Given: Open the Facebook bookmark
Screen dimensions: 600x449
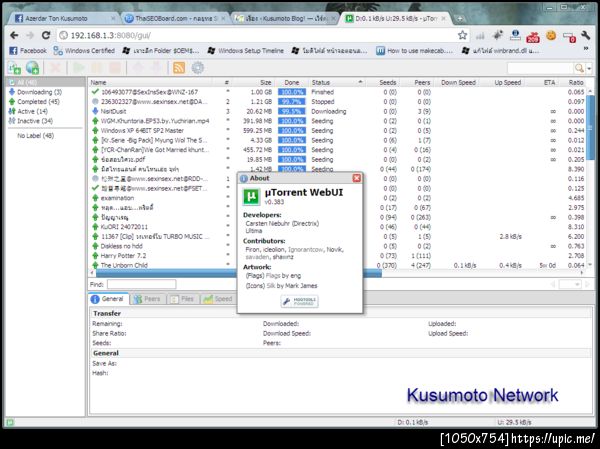Looking at the screenshot, I should pos(28,51).
